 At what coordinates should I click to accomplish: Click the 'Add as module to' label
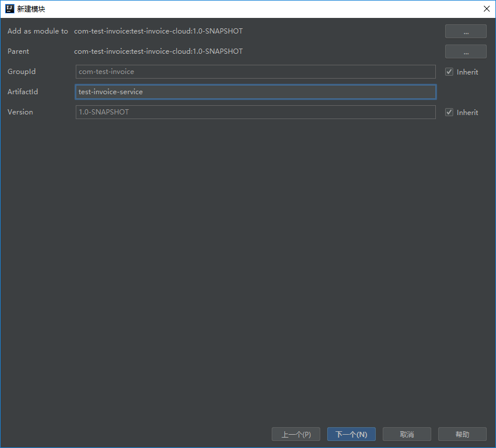click(38, 31)
